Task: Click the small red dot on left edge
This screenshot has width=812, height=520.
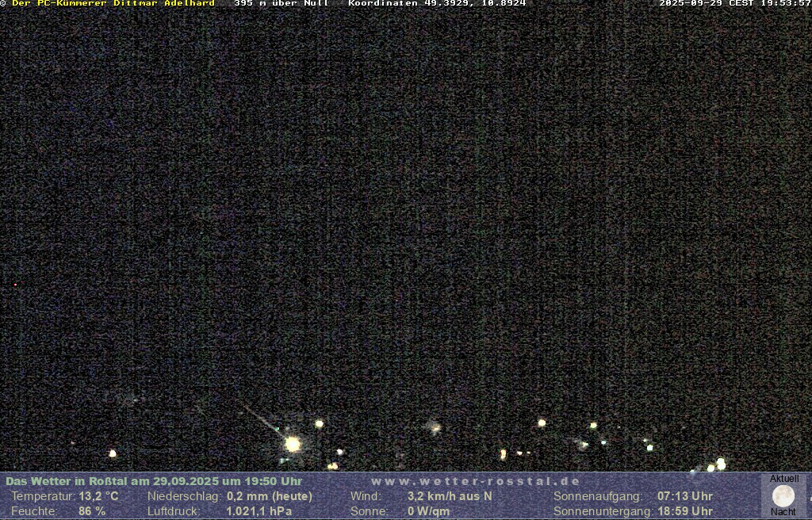Action: coord(15,285)
